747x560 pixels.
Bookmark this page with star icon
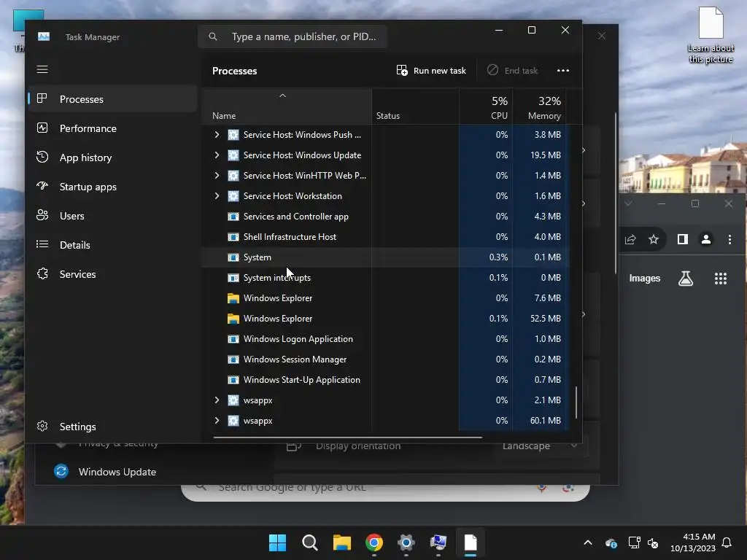654,239
